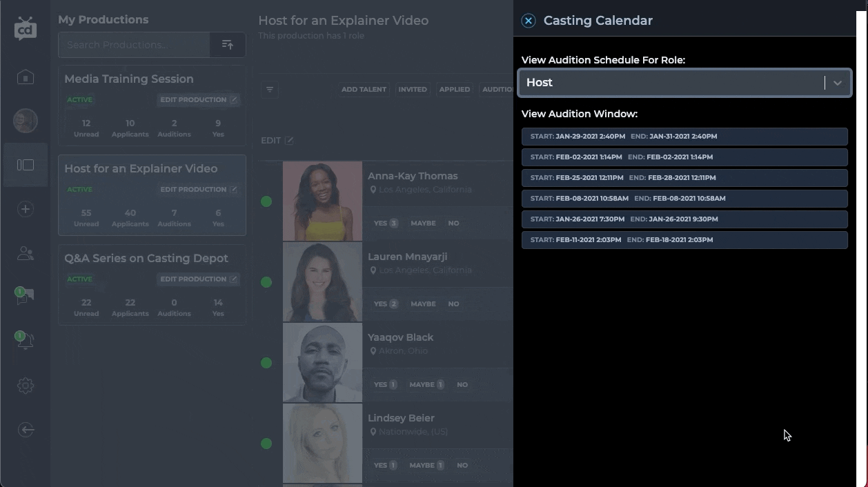Switch to the Invited tab
Image resolution: width=868 pixels, height=487 pixels.
[412, 90]
